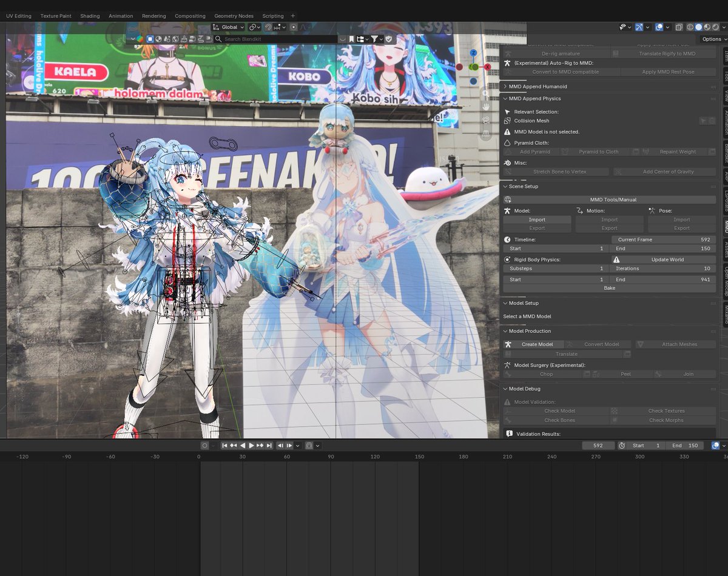The image size is (728, 576).
Task: Collapse the Model Setup panel
Action: (524, 303)
